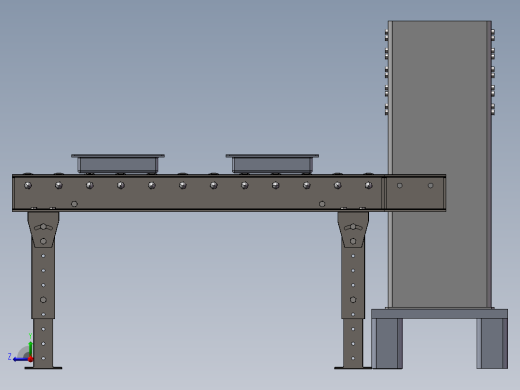This screenshot has width=520, height=390.
Task: Click the tall gray cabinet panel
Action: point(440,164)
